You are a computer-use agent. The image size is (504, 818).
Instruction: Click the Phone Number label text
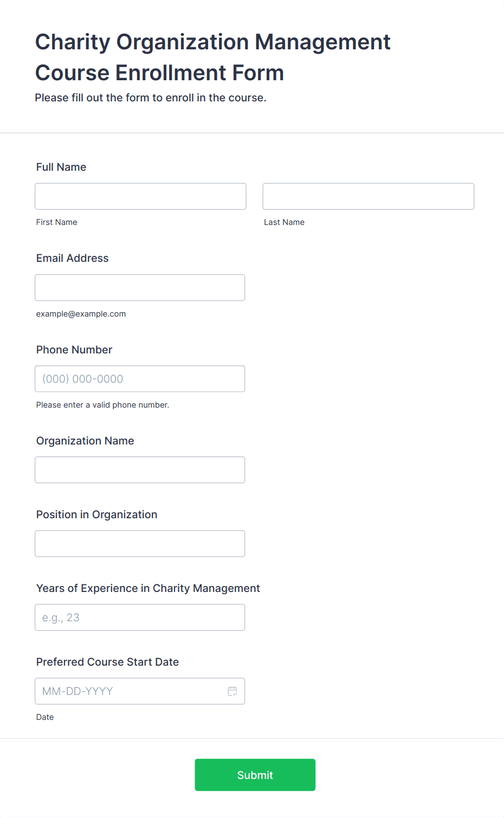(x=74, y=350)
